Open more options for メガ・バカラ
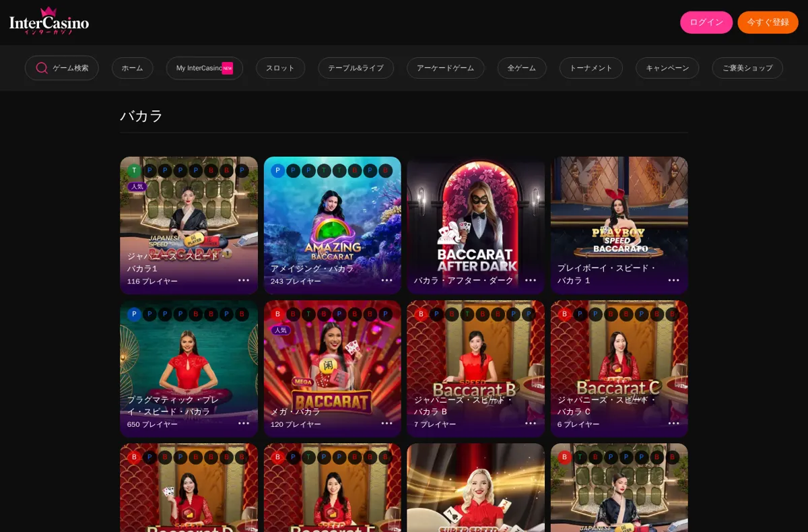 click(x=387, y=424)
